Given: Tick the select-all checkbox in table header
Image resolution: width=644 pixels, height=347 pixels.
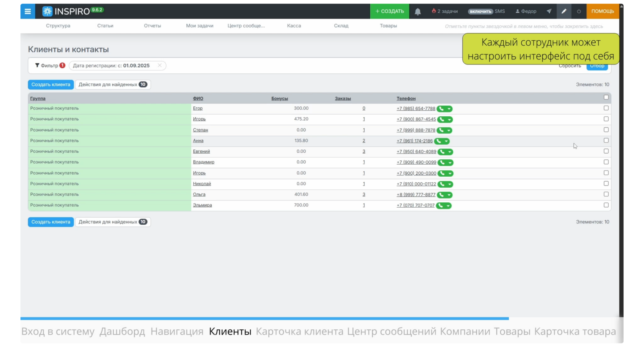Looking at the screenshot, I should [606, 97].
